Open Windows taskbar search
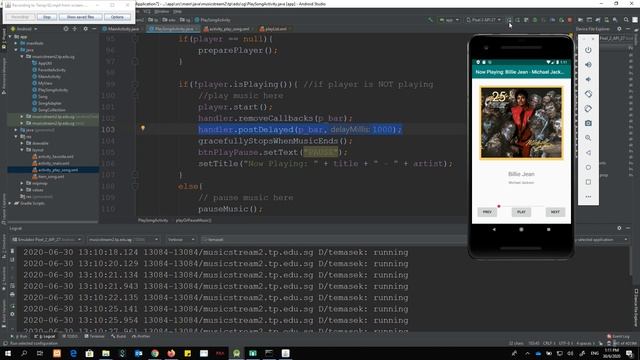 click(x=24, y=353)
